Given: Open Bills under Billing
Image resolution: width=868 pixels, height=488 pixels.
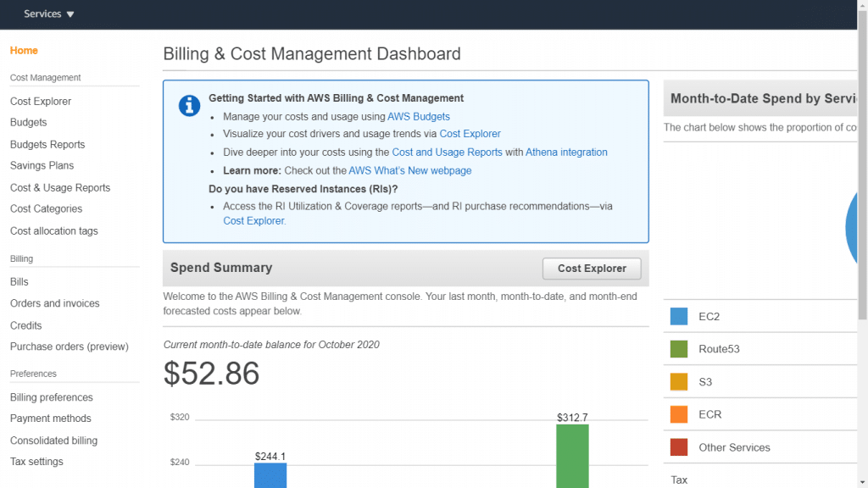Looking at the screenshot, I should (19, 281).
